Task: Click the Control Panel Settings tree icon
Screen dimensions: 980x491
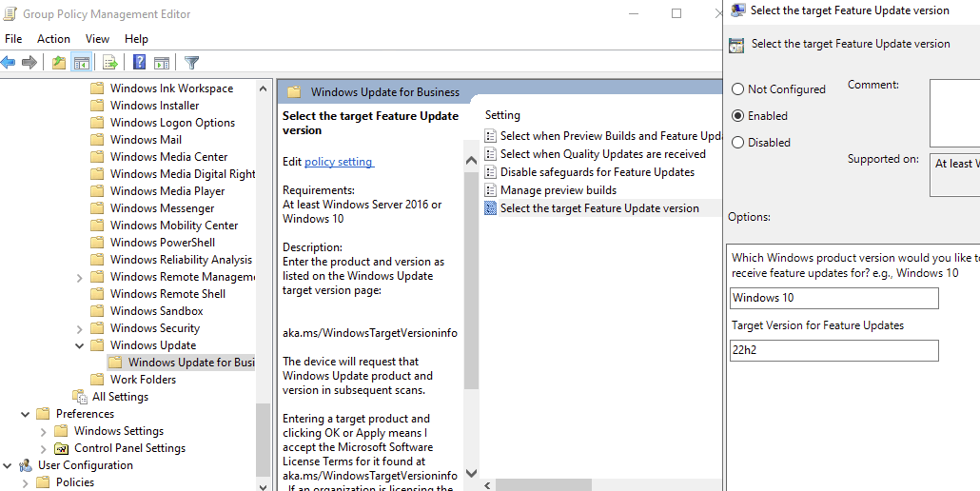Action: pos(61,448)
